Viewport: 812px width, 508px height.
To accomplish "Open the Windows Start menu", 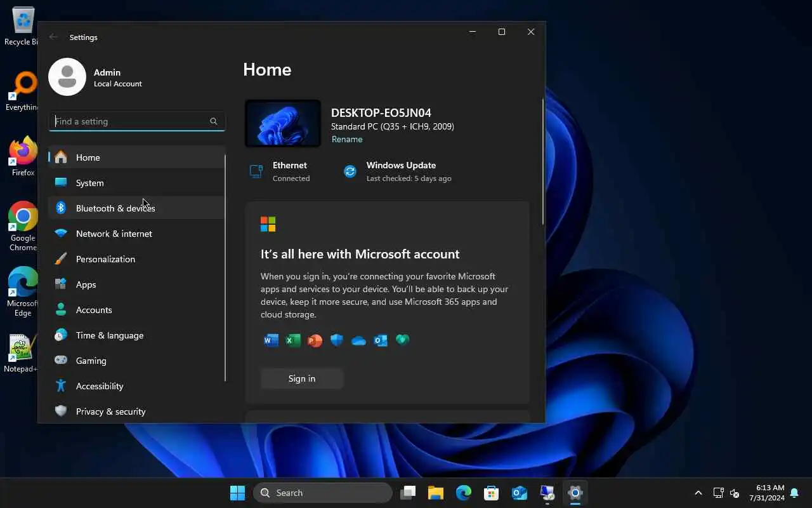I will tap(238, 493).
